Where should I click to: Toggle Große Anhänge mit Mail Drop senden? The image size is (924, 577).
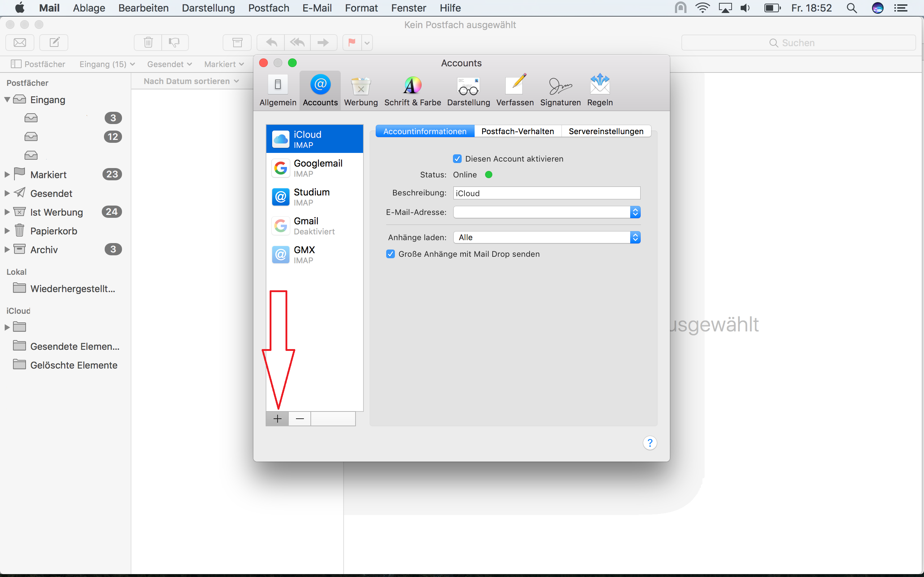[x=390, y=254]
